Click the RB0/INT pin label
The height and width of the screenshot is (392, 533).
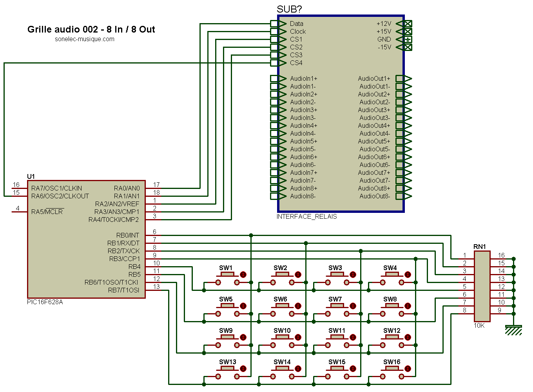[128, 235]
